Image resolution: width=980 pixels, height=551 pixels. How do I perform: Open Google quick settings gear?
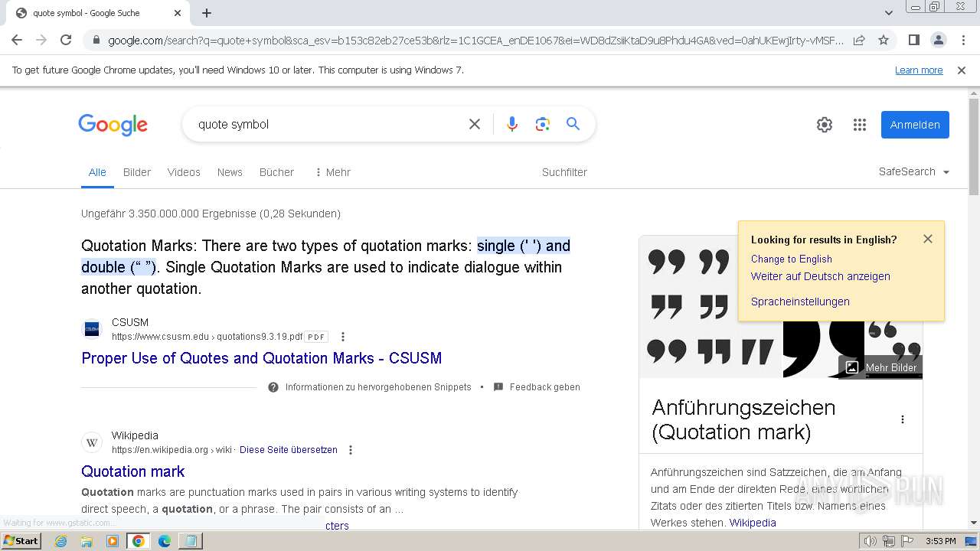click(825, 125)
